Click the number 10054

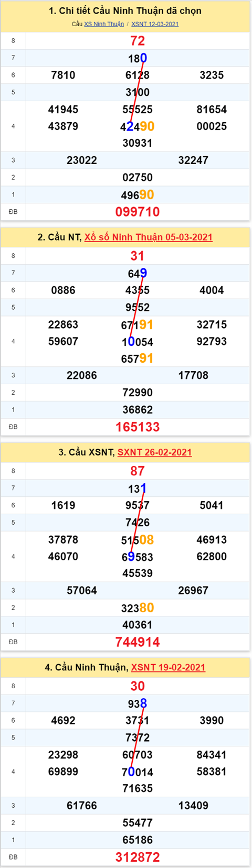click(138, 342)
